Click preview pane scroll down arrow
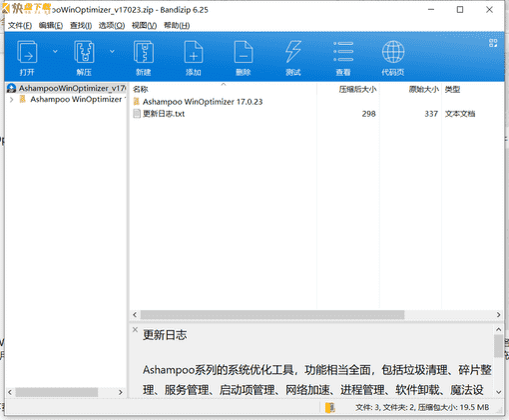This screenshot has width=509, height=420. 498,392
